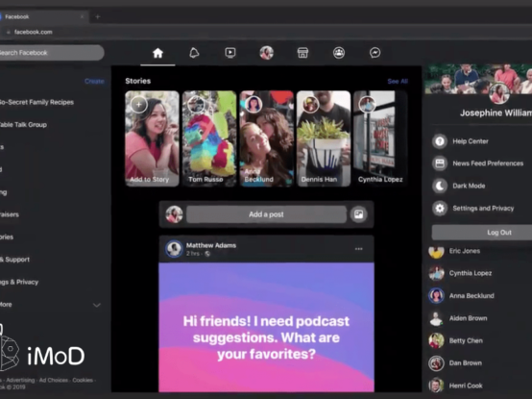Open News Feed Preferences menu entry

pyautogui.click(x=488, y=163)
